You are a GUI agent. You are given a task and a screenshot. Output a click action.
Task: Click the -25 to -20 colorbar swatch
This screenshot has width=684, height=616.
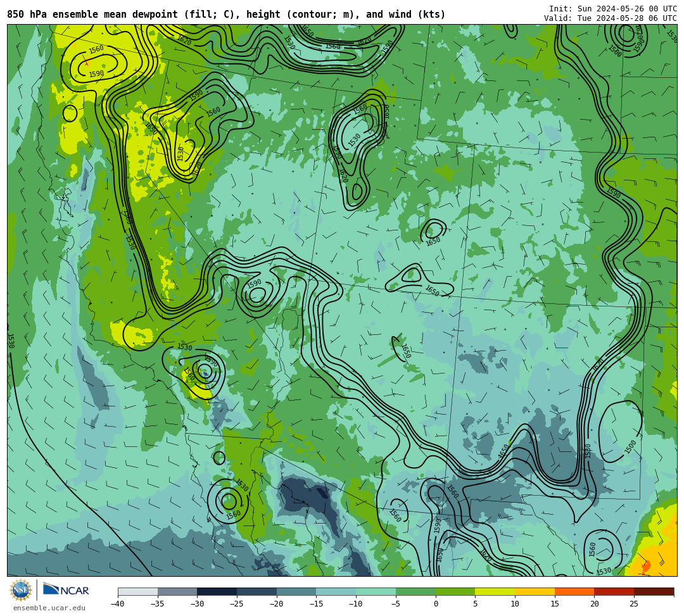tap(257, 591)
